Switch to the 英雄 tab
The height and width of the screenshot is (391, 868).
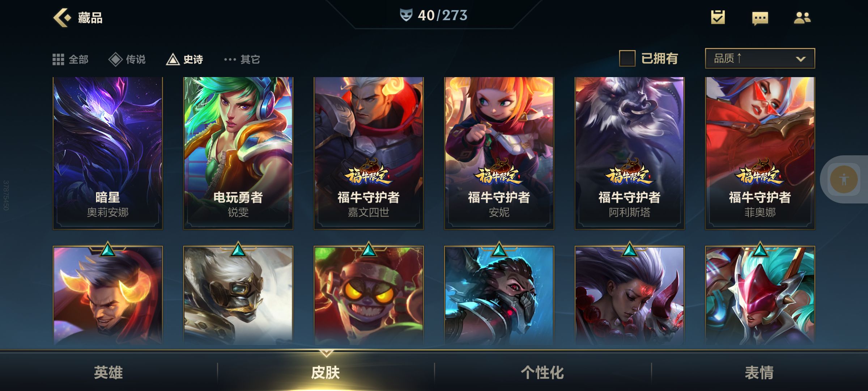(x=108, y=373)
